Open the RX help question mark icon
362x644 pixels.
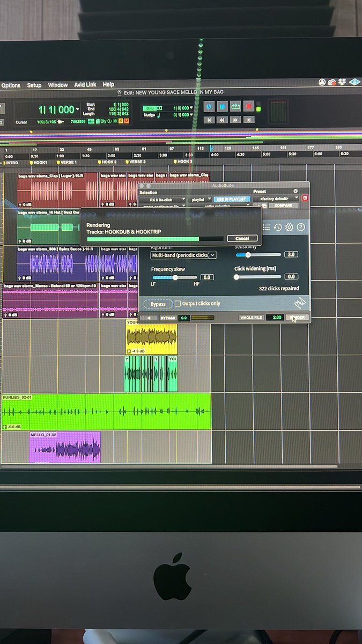[301, 227]
